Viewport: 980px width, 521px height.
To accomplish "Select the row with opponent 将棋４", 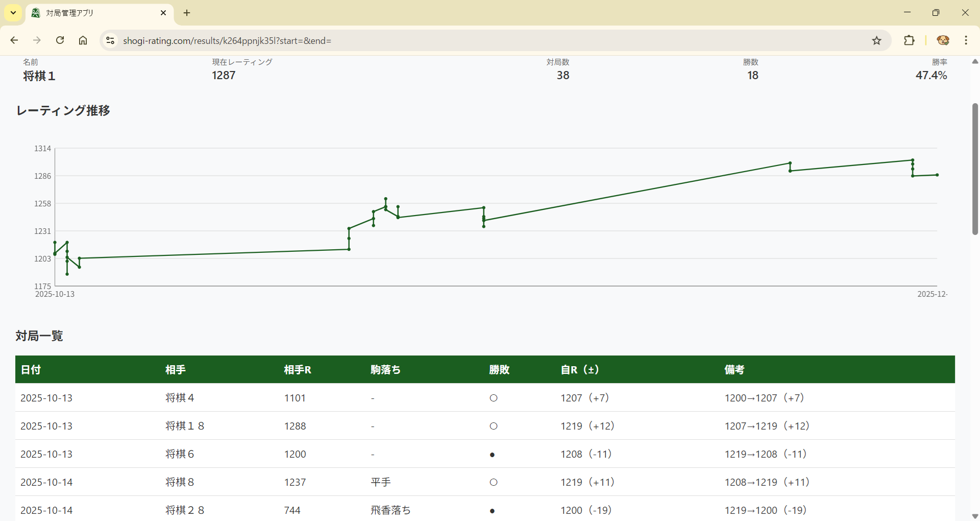I will 180,398.
